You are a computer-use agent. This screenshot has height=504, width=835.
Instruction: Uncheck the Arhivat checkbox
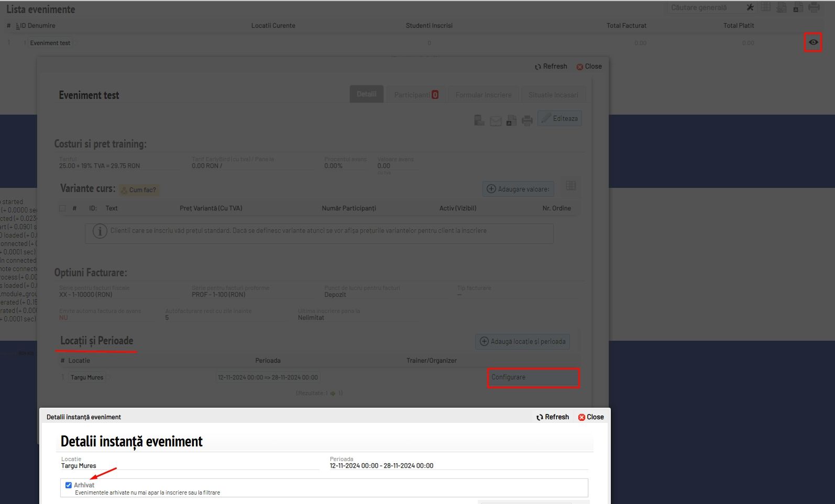68,485
